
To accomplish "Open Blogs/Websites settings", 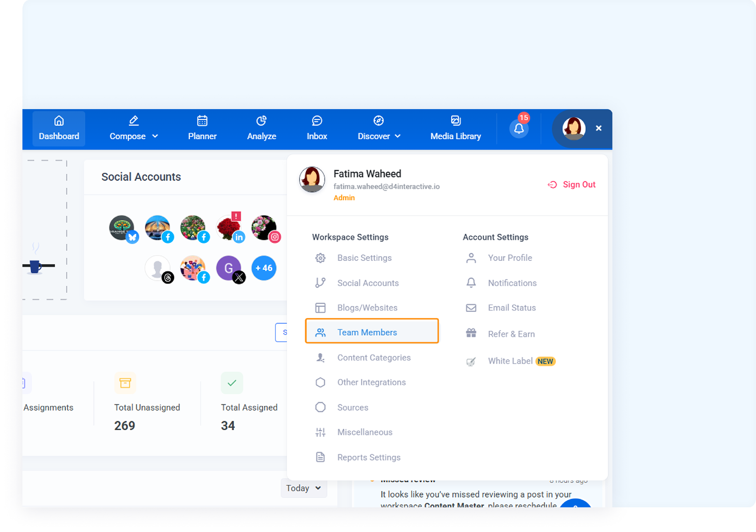I will [x=367, y=307].
